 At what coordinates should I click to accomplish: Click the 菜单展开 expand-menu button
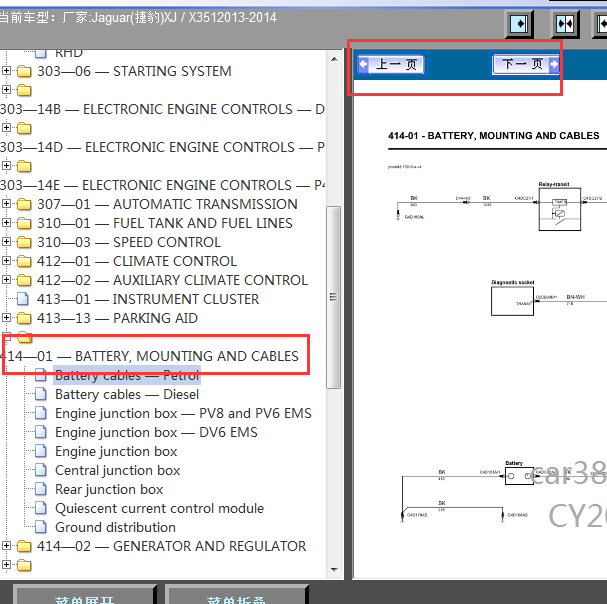84,596
